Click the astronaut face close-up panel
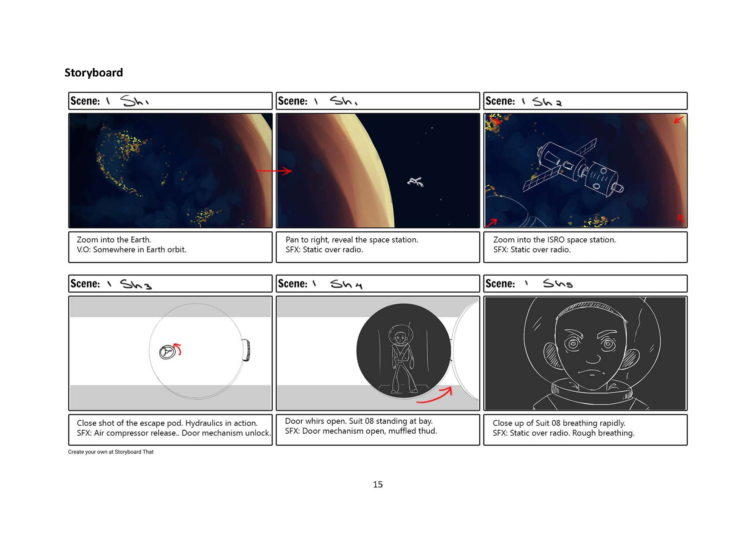Screen dimensions: 756x534 [585, 353]
